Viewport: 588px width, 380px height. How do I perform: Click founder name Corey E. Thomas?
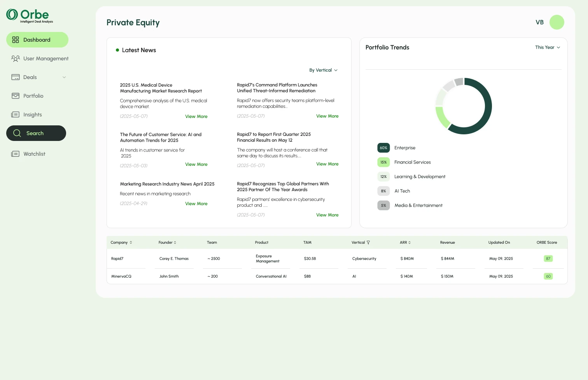tap(174, 259)
